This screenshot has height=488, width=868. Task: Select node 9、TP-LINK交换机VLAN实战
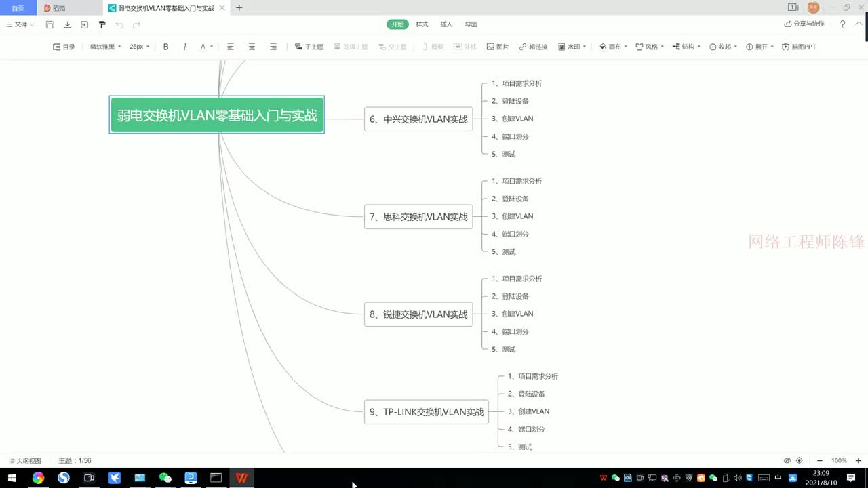click(427, 412)
